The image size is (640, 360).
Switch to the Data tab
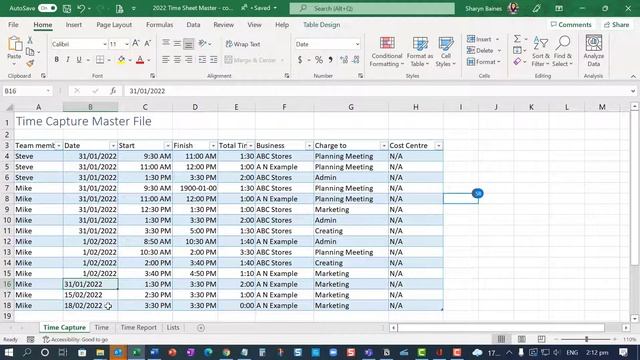click(x=193, y=24)
